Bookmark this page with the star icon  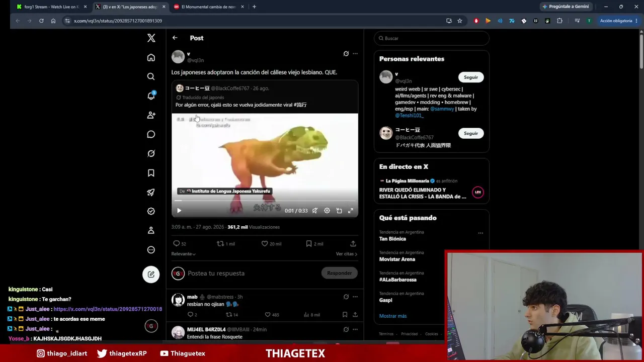460,21
